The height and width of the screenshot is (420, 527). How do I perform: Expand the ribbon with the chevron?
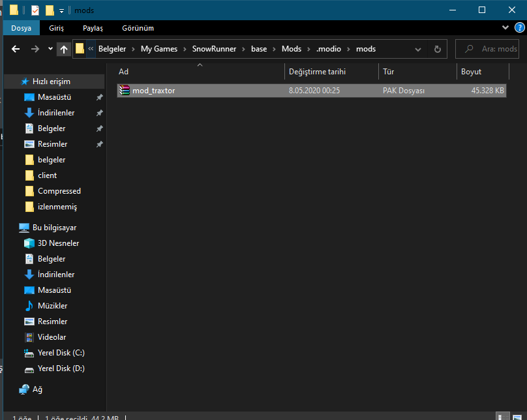(505, 28)
